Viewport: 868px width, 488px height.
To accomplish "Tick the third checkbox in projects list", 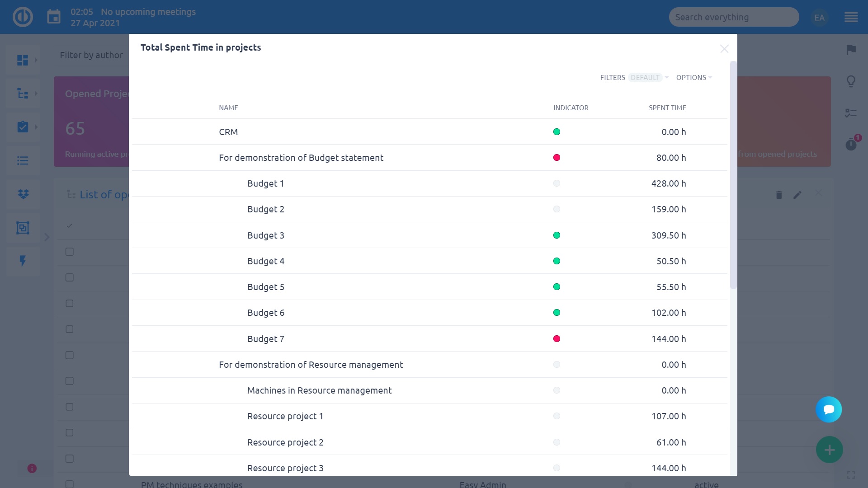I will (69, 303).
